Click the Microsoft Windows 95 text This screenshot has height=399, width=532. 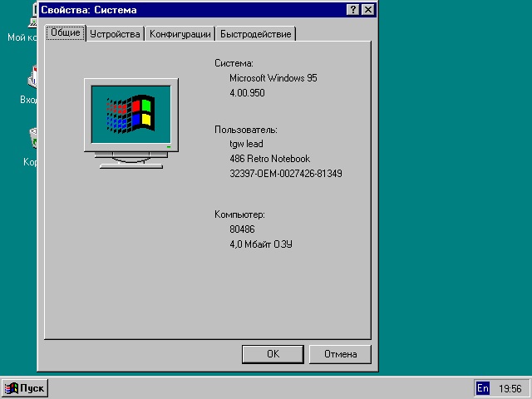[273, 78]
